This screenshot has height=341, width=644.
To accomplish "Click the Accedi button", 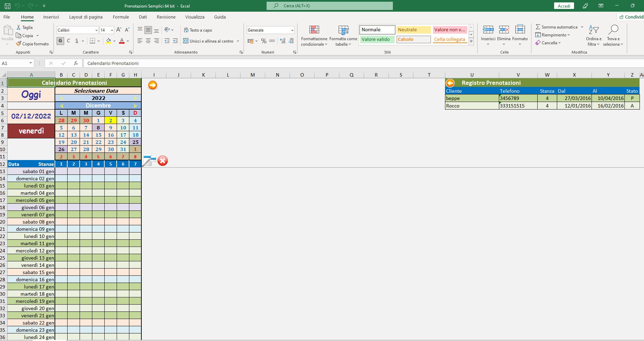I will coord(564,5).
